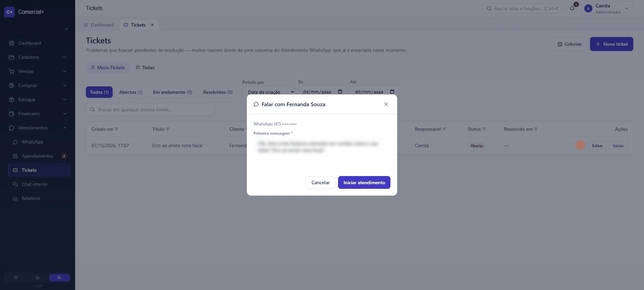Click the filter icon beside Status
Viewport: 644px width, 290px height.
tap(484, 129)
